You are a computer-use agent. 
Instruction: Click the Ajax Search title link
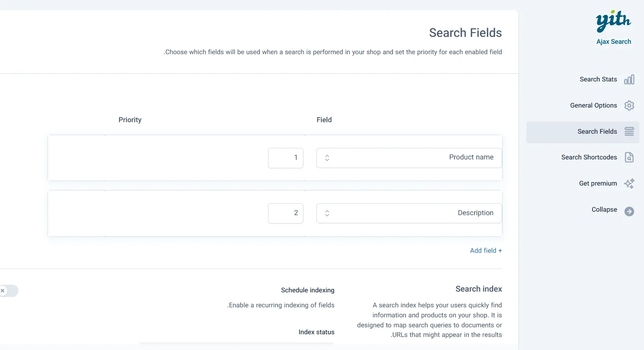point(614,41)
